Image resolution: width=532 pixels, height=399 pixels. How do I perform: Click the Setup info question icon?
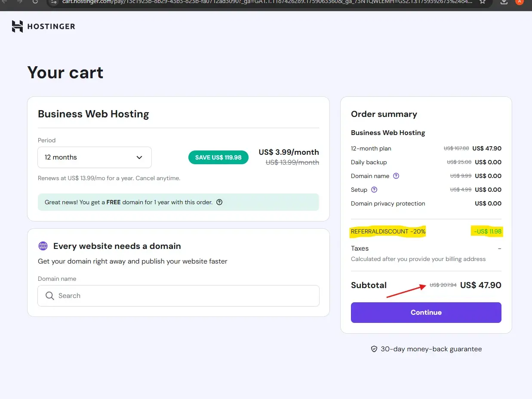point(374,190)
